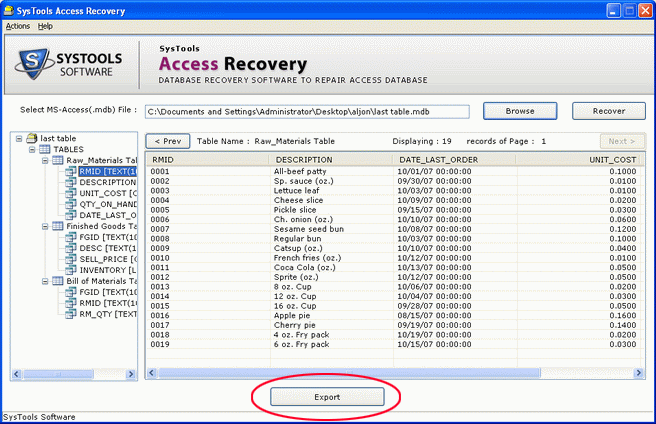Screen dimensions: 656x424
Task: Open the Help menu
Action: click(45, 26)
